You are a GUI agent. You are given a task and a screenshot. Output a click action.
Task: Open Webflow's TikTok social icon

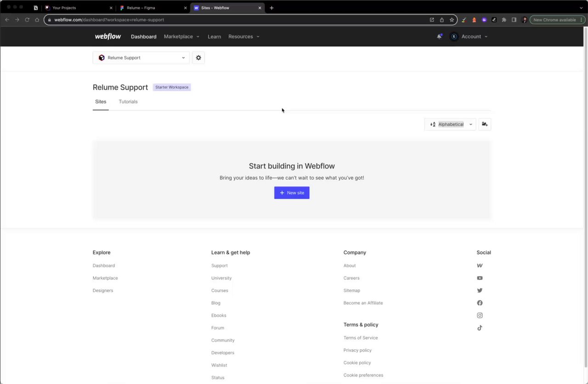[x=480, y=328]
